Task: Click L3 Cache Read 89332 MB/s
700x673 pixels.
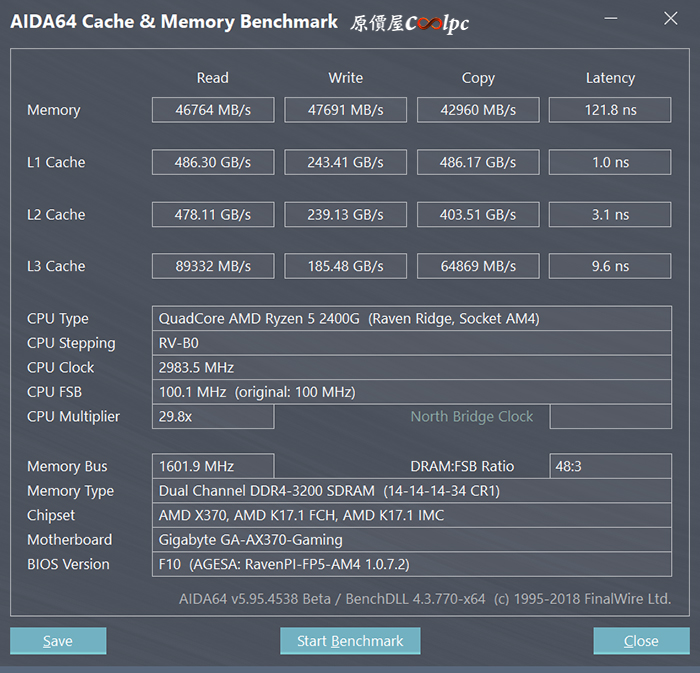Action: point(213,266)
